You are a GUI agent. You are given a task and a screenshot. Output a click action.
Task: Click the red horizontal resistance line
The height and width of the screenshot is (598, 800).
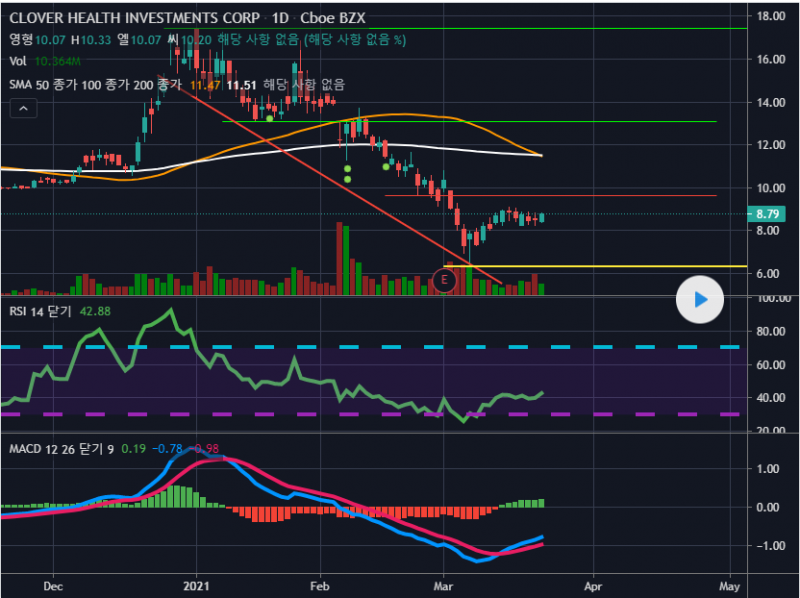(551, 195)
